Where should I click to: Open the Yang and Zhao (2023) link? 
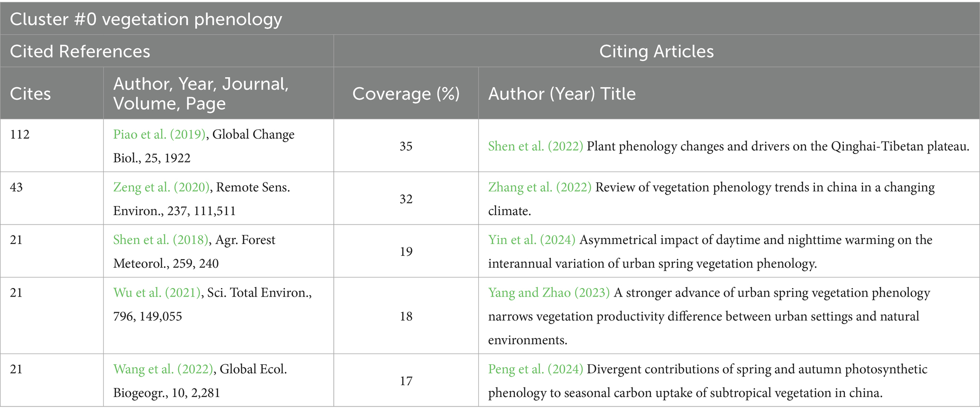[x=549, y=293]
